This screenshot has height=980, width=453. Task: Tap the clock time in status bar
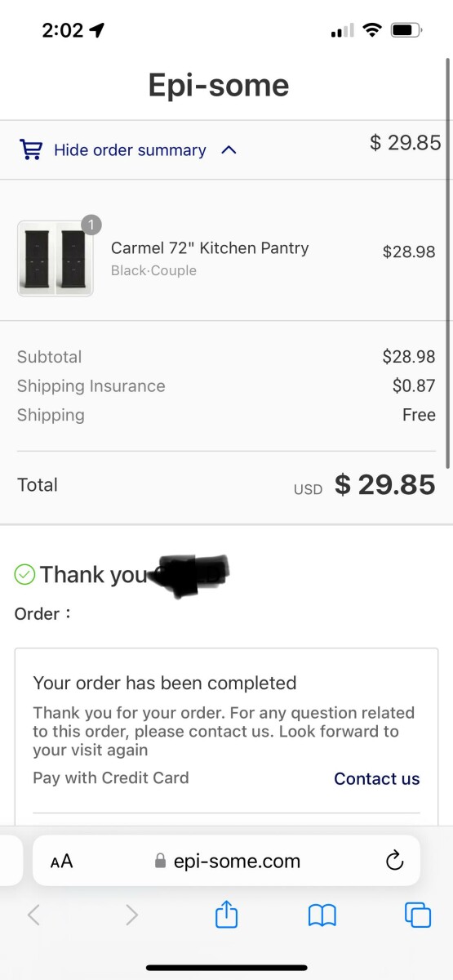pyautogui.click(x=63, y=31)
